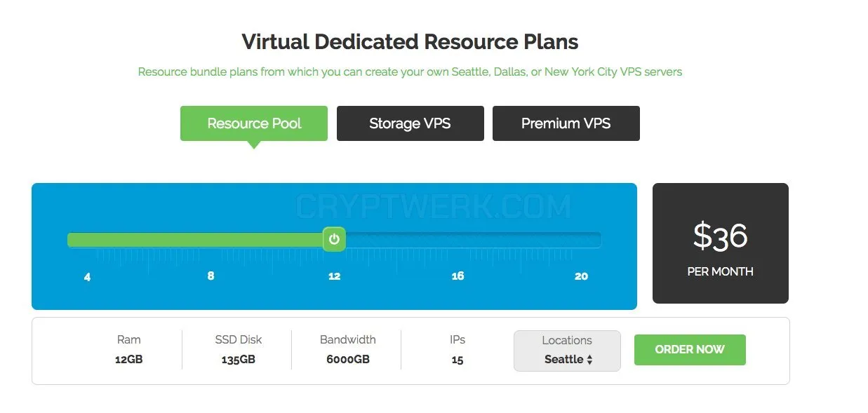Click the Bandwidth 6000GB value
The width and height of the screenshot is (868, 413).
point(348,360)
